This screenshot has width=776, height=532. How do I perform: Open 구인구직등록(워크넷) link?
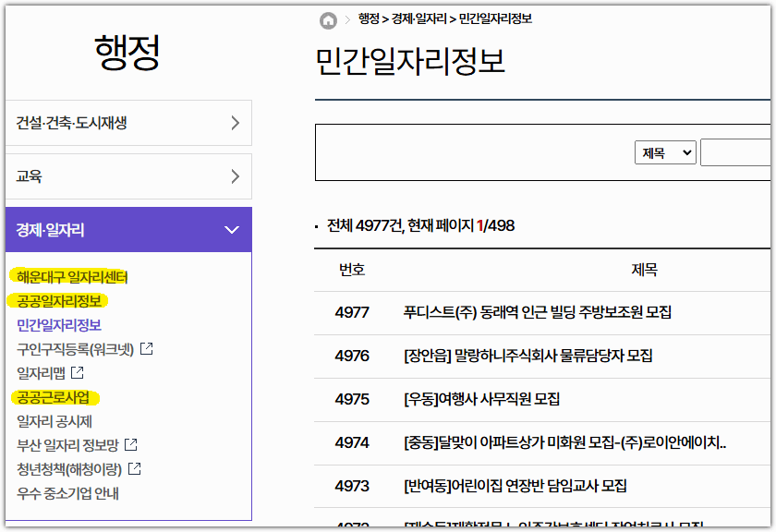click(75, 349)
